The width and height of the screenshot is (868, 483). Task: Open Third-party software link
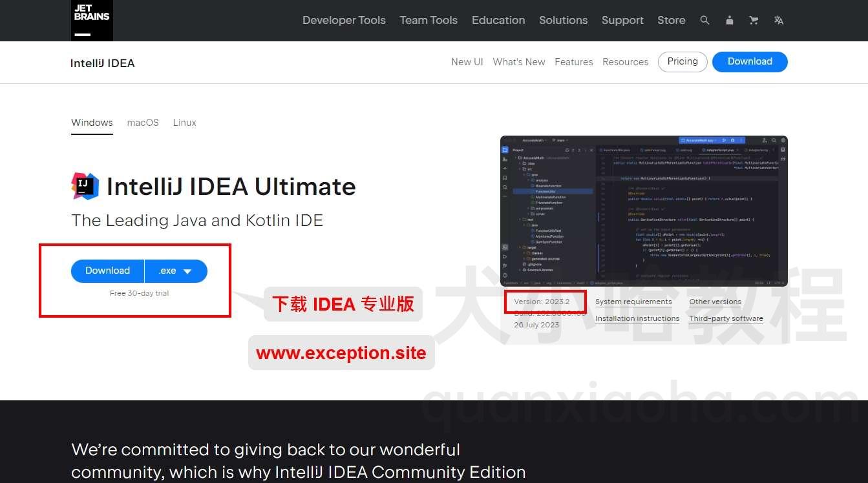pyautogui.click(x=726, y=318)
